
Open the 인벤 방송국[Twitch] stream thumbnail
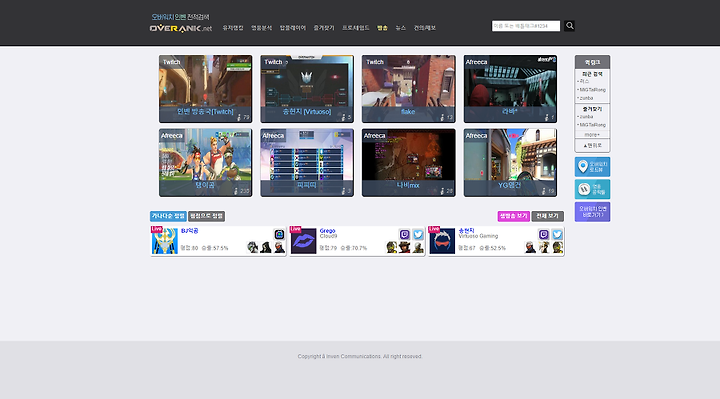[x=205, y=89]
